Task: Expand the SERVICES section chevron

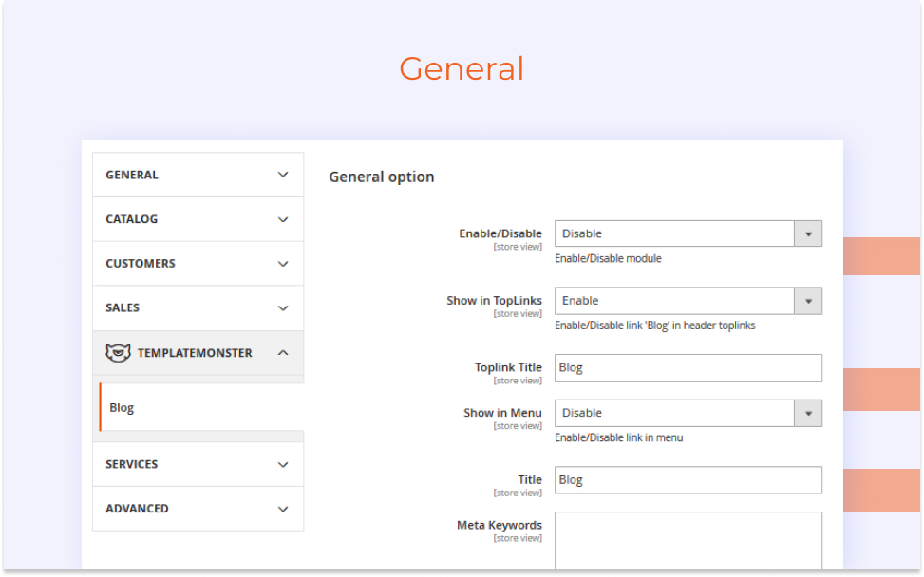Action: click(283, 465)
